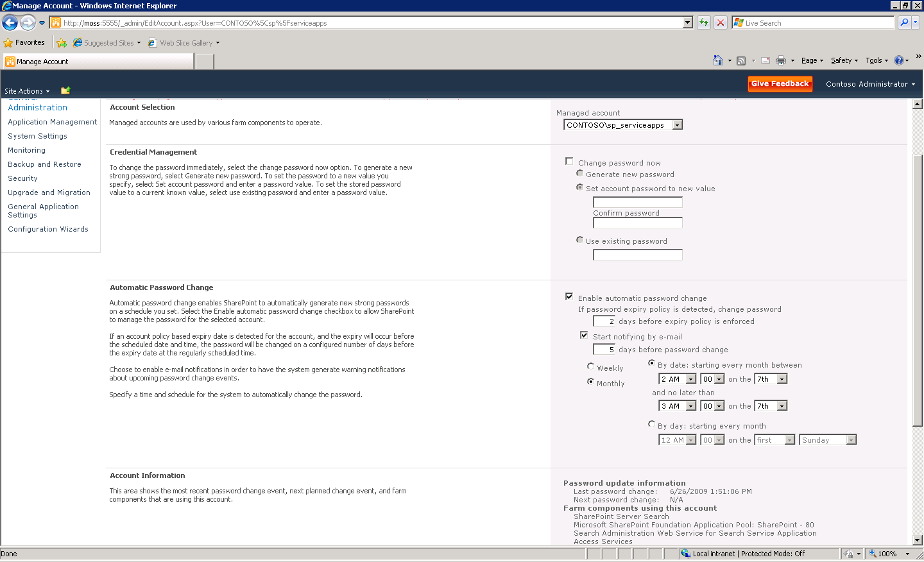Click the Refresh page icon
Viewport: 924px width, 562px height.
click(704, 23)
